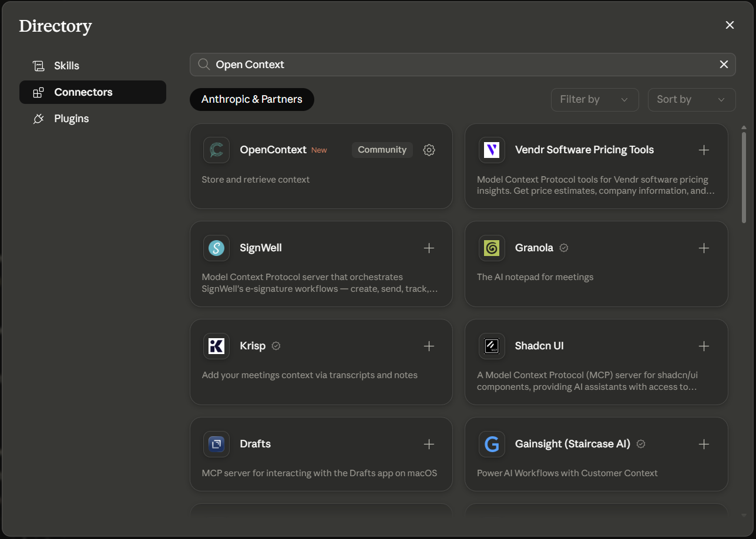
Task: Click the Gainsight (Staircase AI) title
Action: [573, 444]
